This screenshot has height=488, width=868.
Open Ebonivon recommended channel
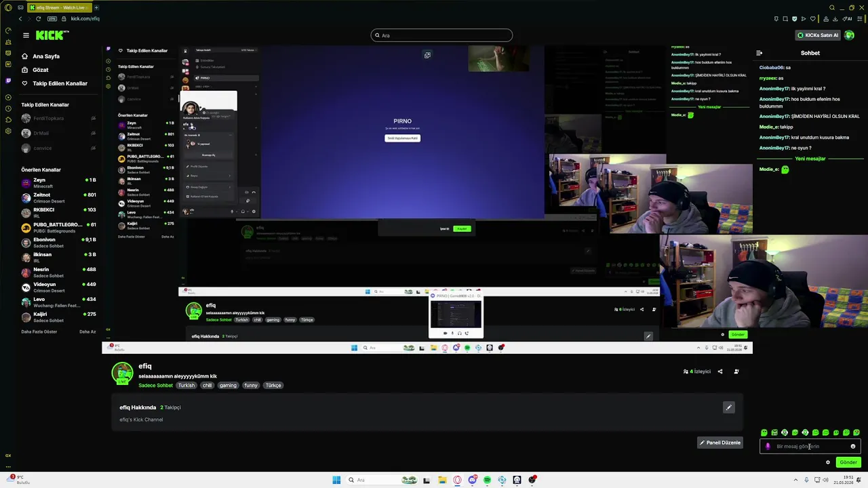pos(58,243)
